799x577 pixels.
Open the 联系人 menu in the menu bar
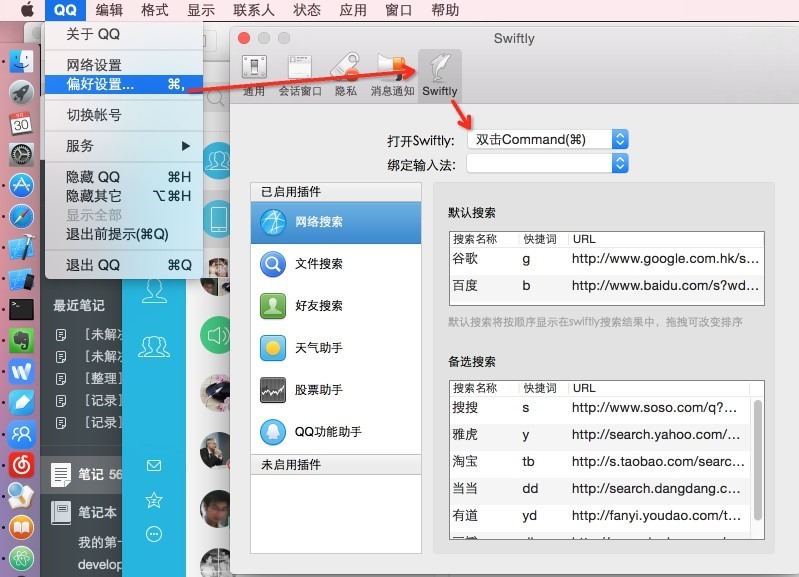click(x=254, y=10)
